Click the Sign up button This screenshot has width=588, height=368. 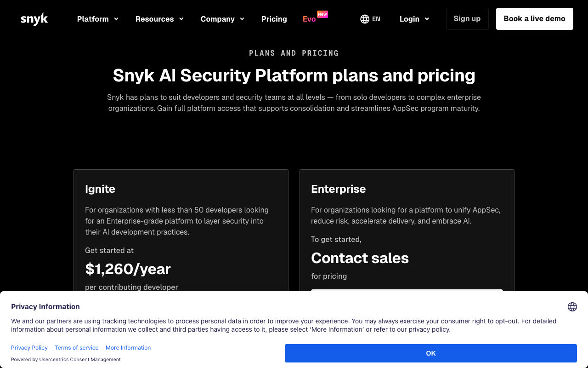(467, 18)
